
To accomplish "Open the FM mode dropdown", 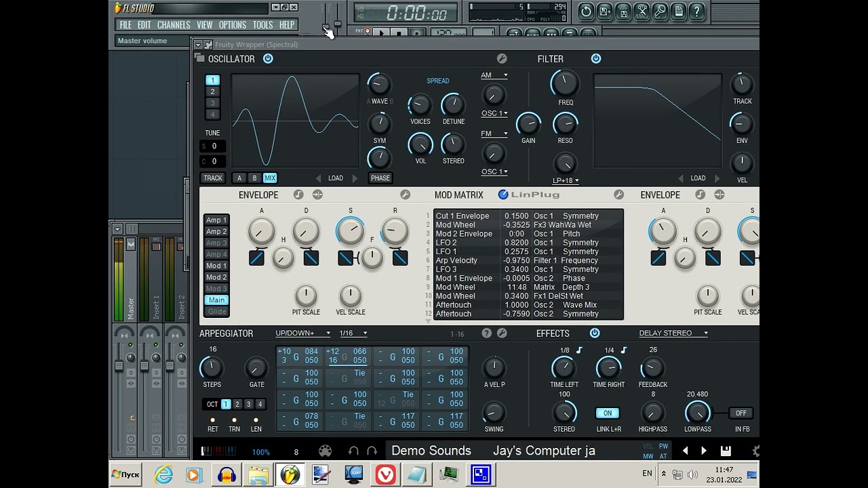I will coord(494,134).
